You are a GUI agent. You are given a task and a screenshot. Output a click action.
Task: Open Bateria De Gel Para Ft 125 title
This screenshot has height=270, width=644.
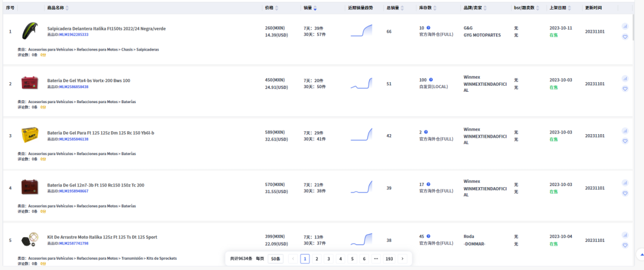coord(101,133)
